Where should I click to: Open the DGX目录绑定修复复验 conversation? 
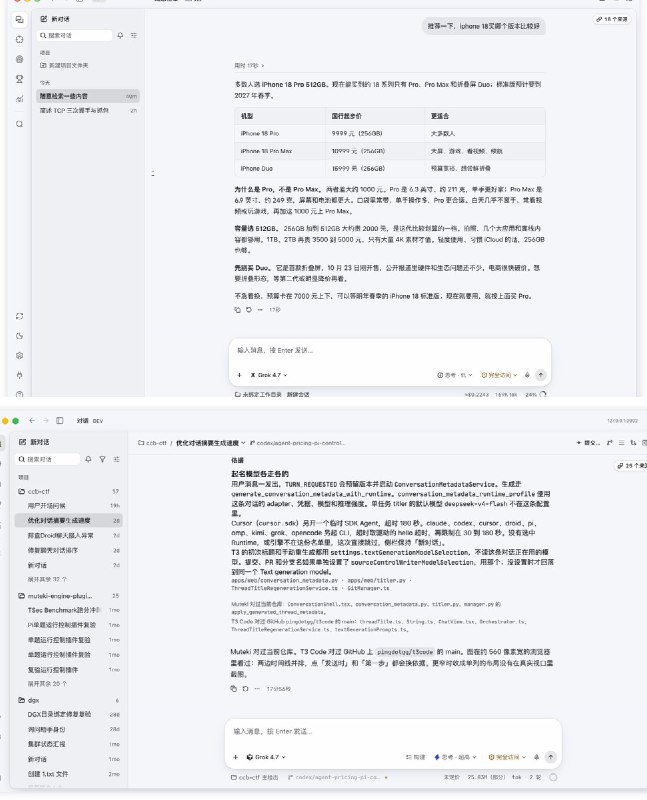click(x=69, y=714)
